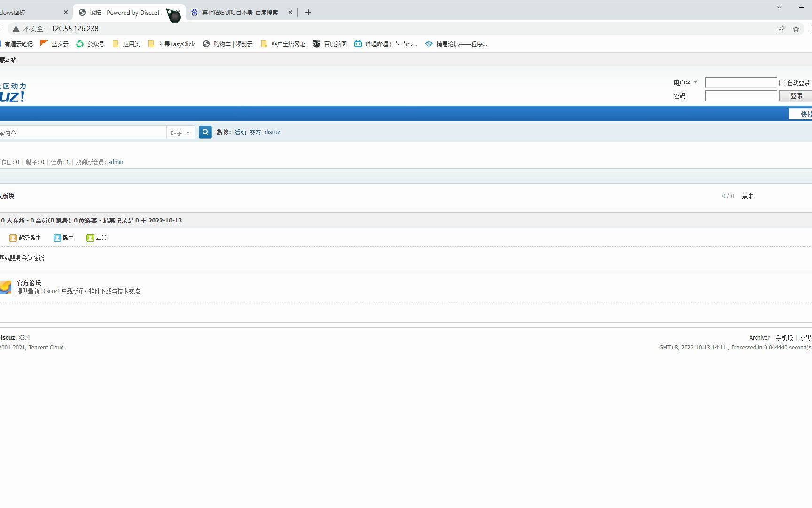Click the not-secure warning icon
Screen dimensions: 812x508
click(x=16, y=29)
